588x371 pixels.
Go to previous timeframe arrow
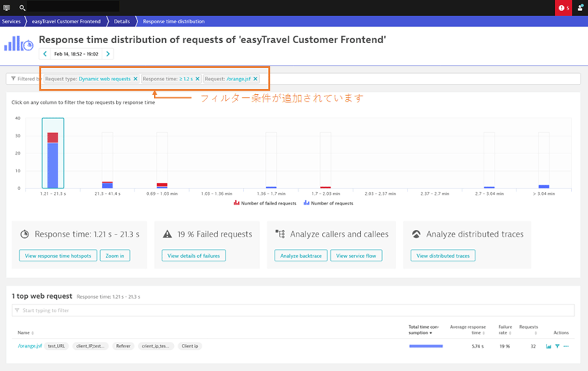(x=45, y=53)
